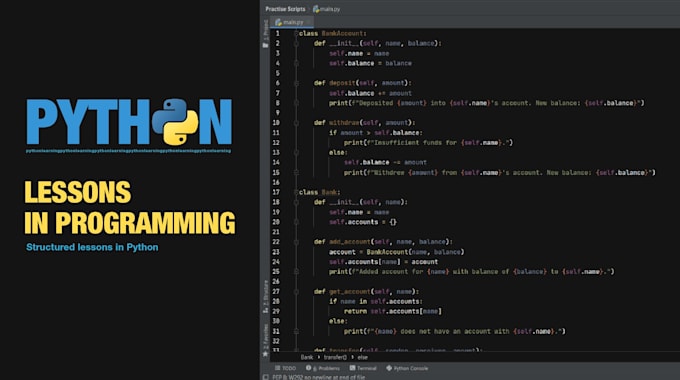Collapse get_account fold marker on line 27
The height and width of the screenshot is (380, 680).
click(296, 292)
